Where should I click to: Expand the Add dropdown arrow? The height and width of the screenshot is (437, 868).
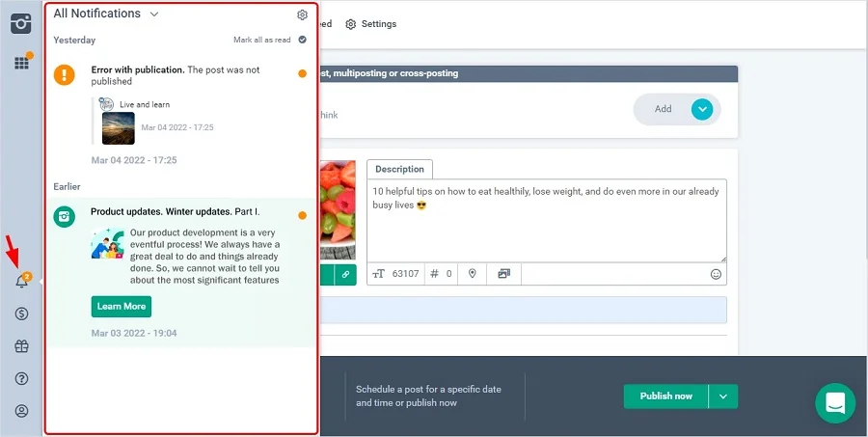click(x=703, y=109)
